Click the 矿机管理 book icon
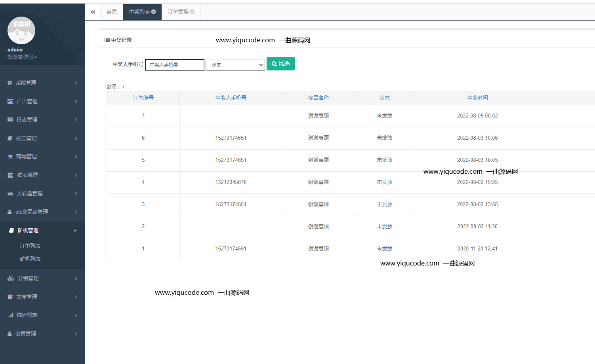The height and width of the screenshot is (364, 595). [11, 230]
